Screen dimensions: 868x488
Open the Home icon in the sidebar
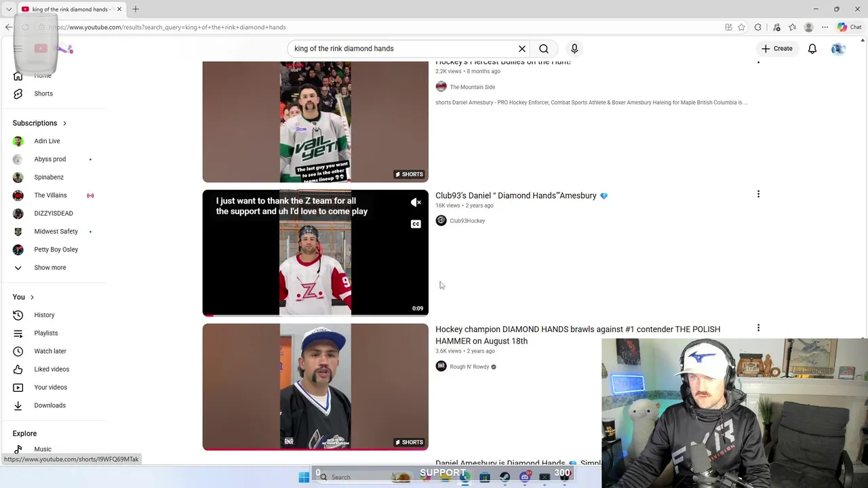pos(18,75)
